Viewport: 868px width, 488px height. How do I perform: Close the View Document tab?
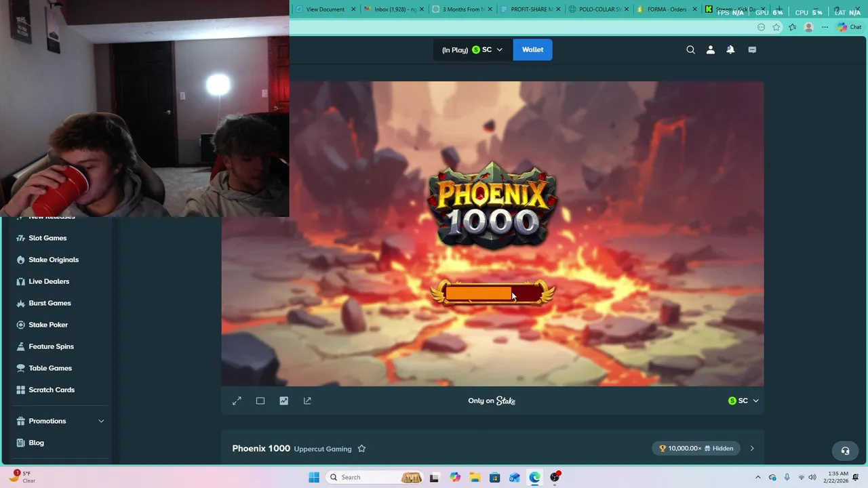click(x=353, y=9)
